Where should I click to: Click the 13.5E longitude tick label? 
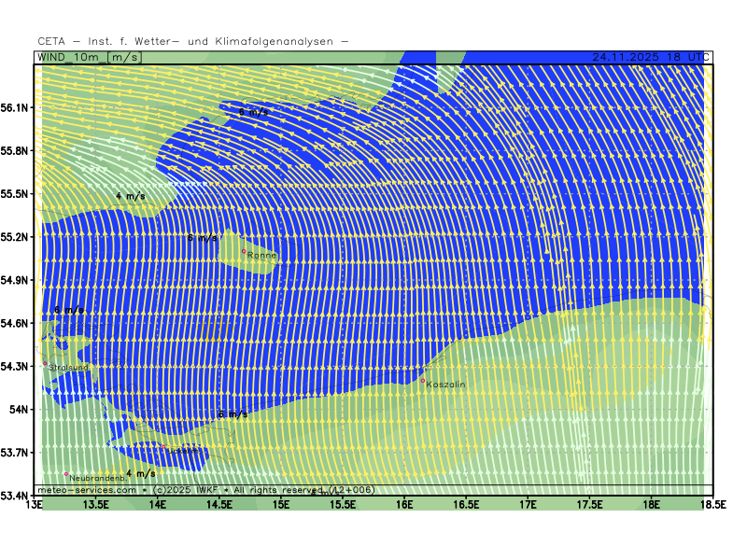[96, 505]
